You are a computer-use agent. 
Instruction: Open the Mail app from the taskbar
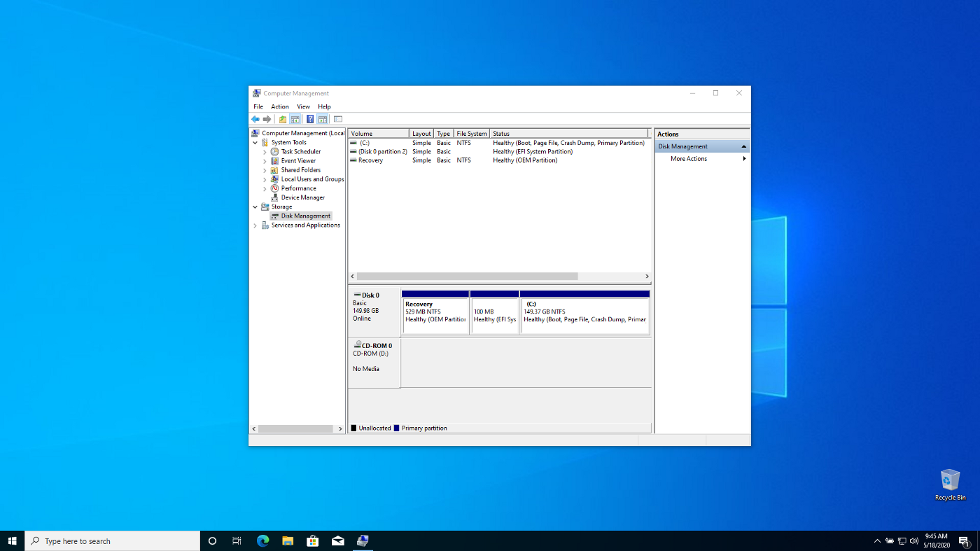338,540
